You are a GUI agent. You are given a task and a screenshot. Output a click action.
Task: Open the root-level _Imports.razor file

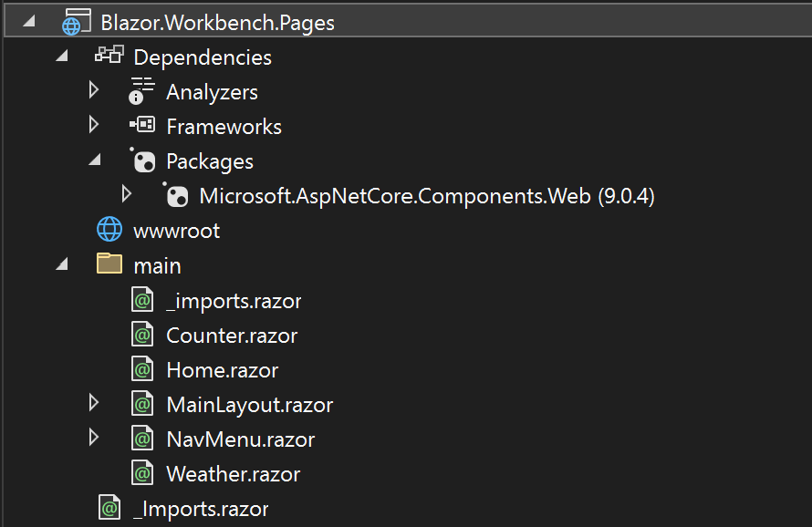(201, 510)
